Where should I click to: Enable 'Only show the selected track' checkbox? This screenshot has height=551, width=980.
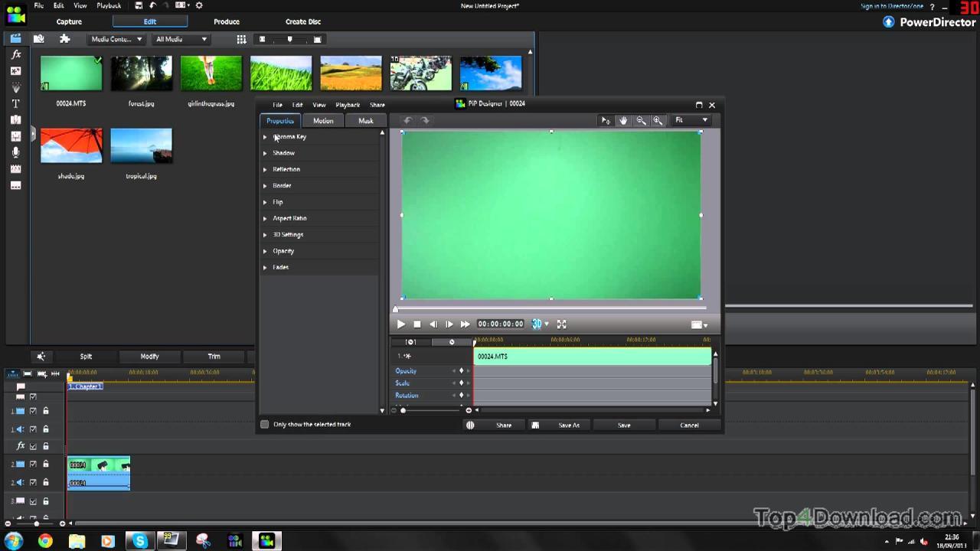(265, 425)
